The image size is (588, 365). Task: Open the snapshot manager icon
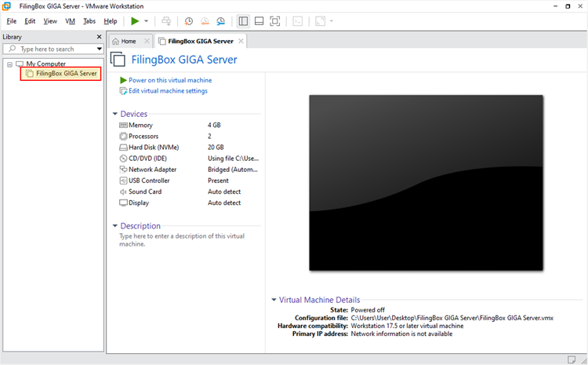[220, 21]
